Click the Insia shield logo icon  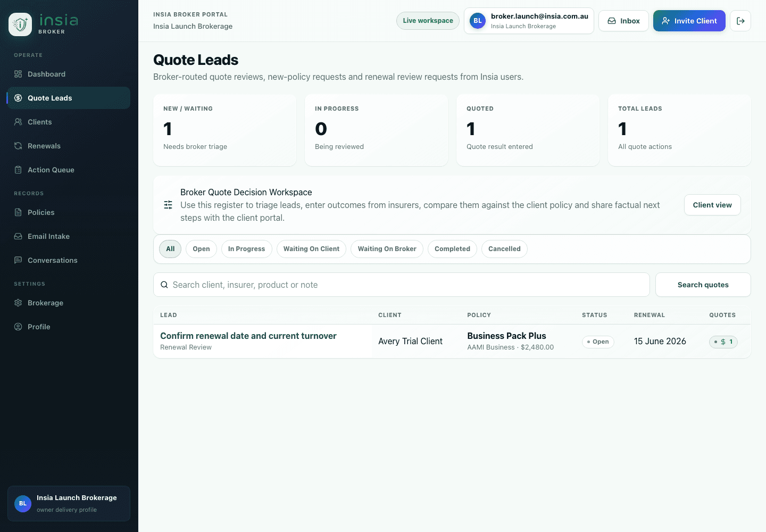(x=20, y=24)
